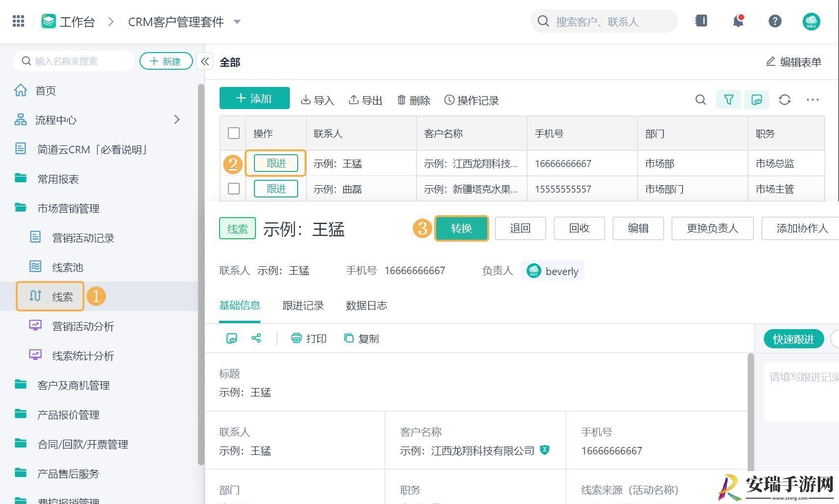The image size is (839, 504).
Task: Open the app grid launcher icon
Action: [18, 21]
